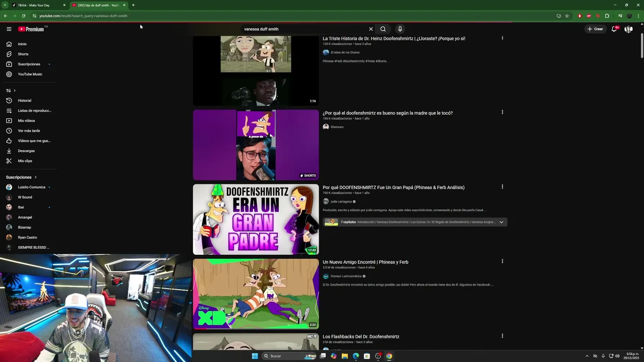Viewport: 644px width, 362px height.
Task: Open La Triste Historia de Dr. Heinz title
Action: pyautogui.click(x=394, y=39)
